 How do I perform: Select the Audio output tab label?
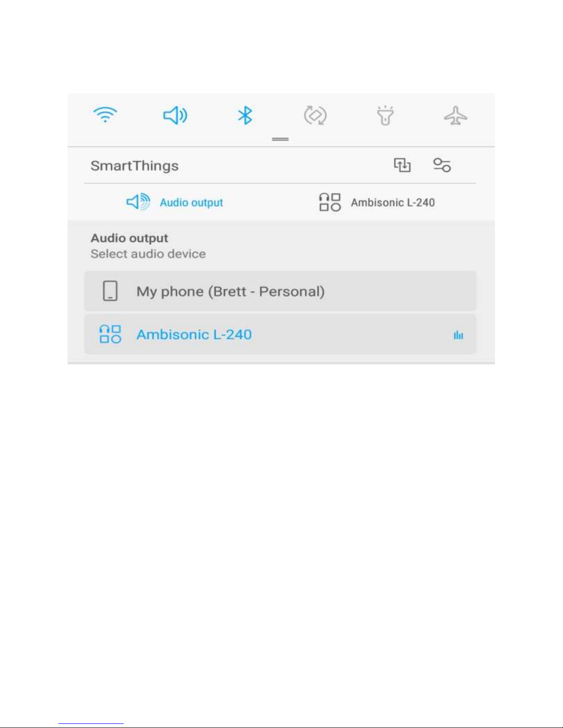pos(191,203)
